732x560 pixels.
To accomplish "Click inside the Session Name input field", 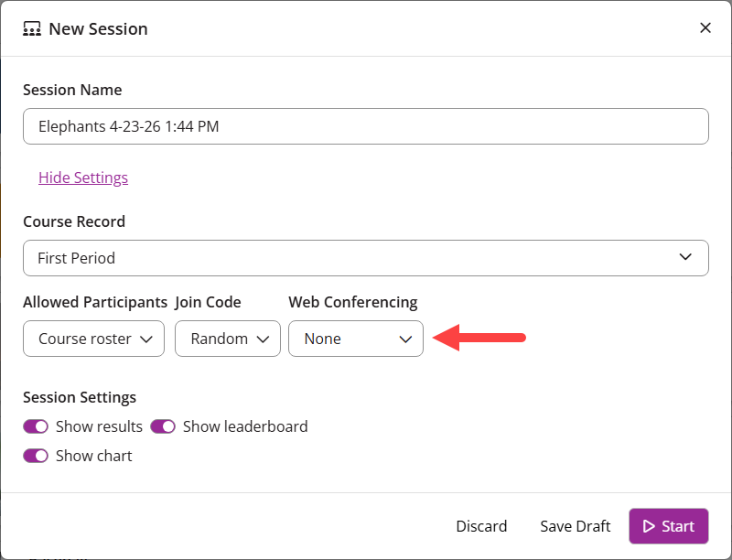I will coord(366,126).
